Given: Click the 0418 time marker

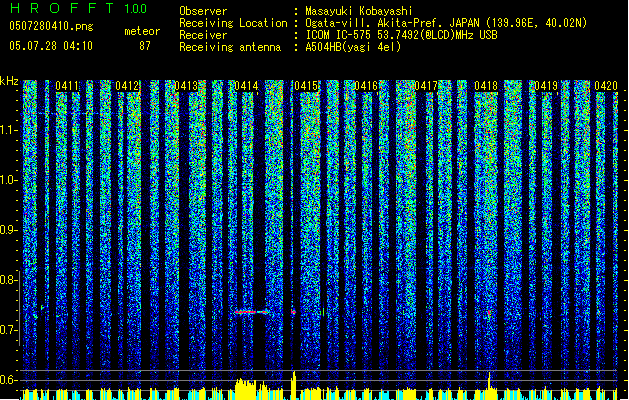Looking at the screenshot, I should coord(486,86).
